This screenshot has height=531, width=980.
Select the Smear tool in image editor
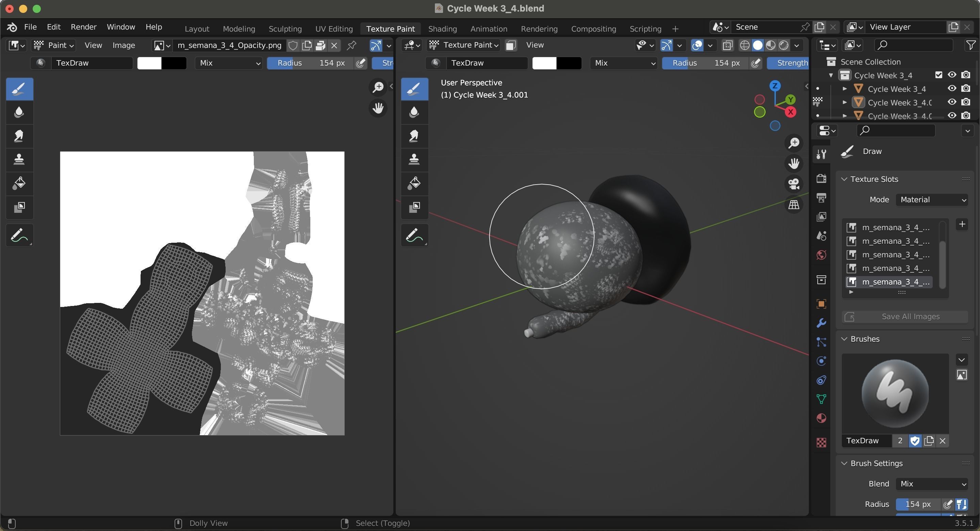tap(19, 136)
